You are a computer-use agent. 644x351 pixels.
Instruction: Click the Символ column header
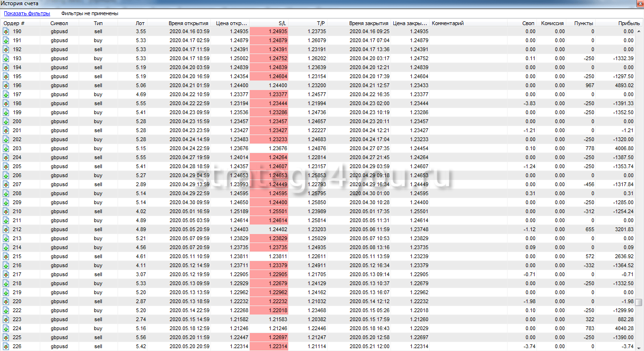[59, 23]
